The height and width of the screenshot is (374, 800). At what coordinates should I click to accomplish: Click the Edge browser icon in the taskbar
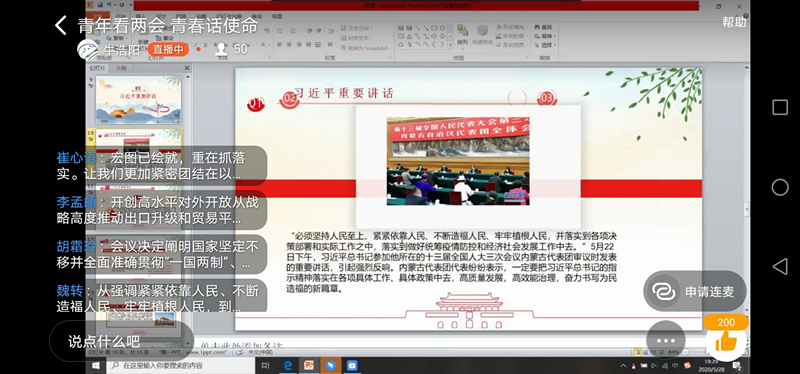point(287,365)
